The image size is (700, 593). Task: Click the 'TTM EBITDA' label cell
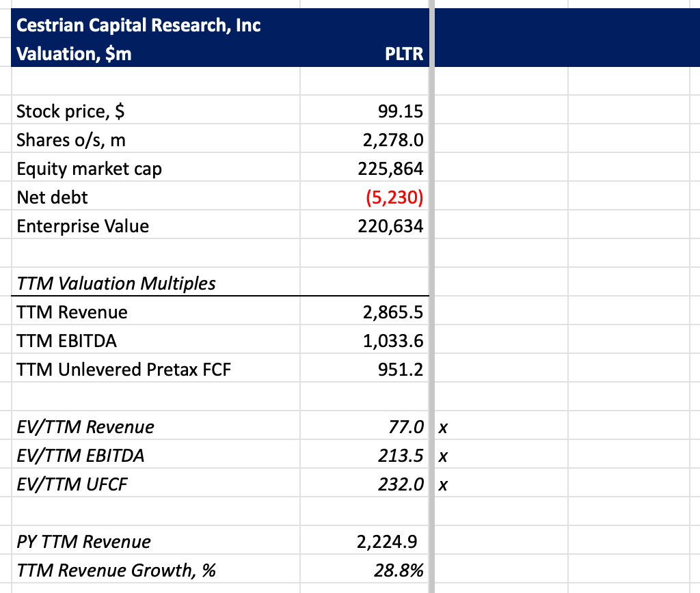click(66, 341)
